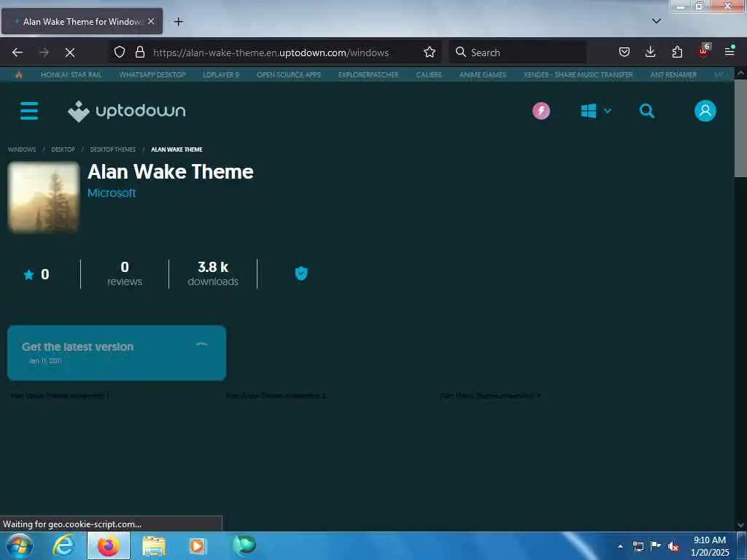The width and height of the screenshot is (747, 560).
Task: Click the green bird taskbar icon
Action: click(x=244, y=545)
